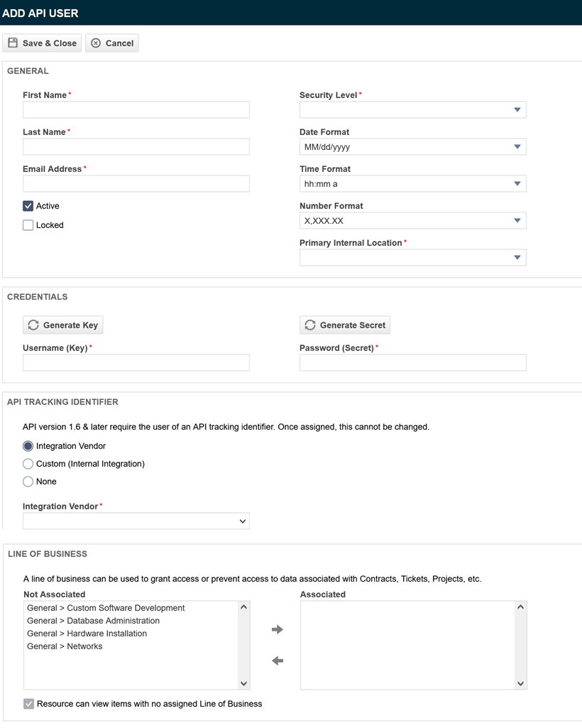Click left arrow to remove association
The width and height of the screenshot is (582, 728).
pyautogui.click(x=278, y=661)
